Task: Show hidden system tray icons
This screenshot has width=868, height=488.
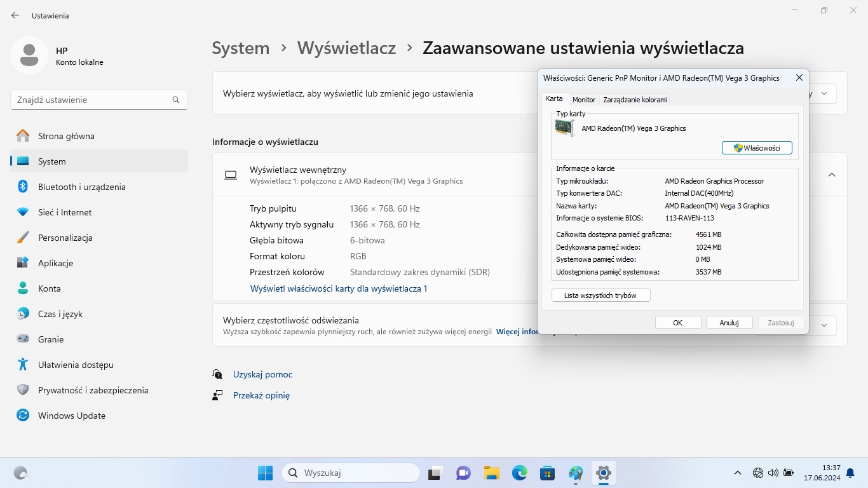Action: tap(738, 473)
